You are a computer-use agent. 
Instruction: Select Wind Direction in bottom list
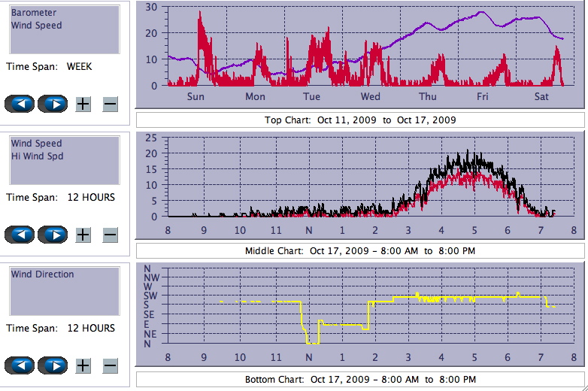coord(42,274)
